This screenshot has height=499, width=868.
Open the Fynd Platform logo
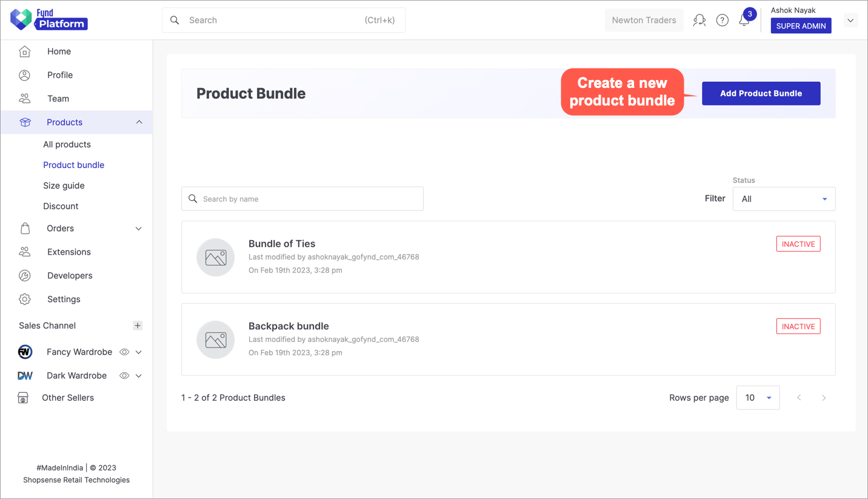[x=49, y=19]
